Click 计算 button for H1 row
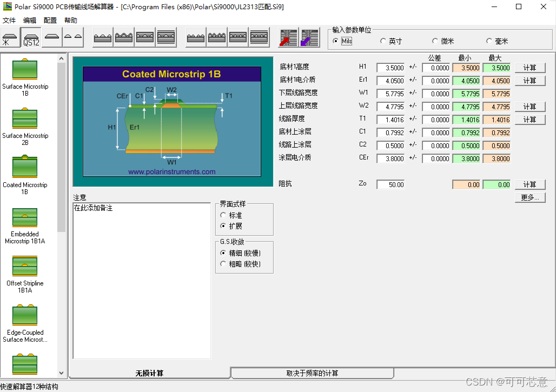The image size is (556, 392). point(529,68)
